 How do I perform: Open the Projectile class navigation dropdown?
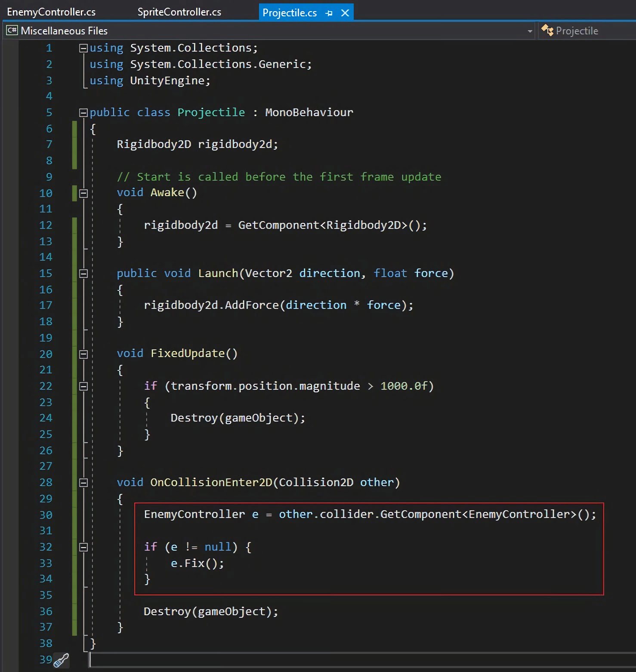tap(587, 31)
